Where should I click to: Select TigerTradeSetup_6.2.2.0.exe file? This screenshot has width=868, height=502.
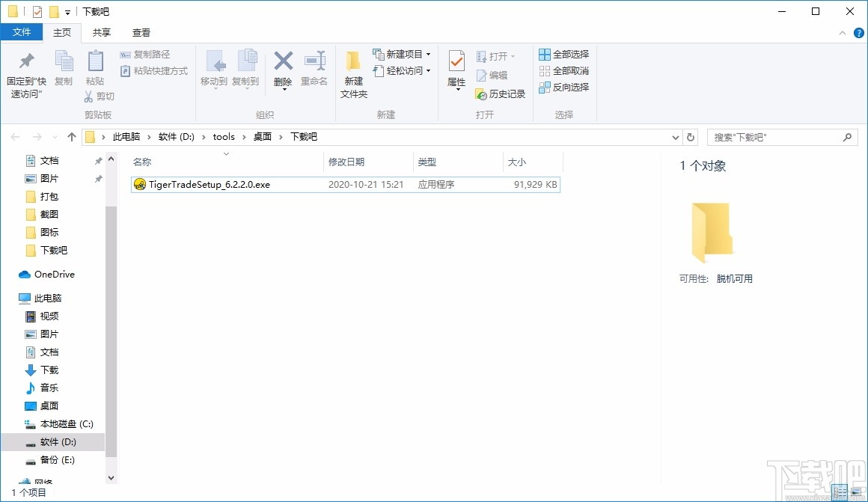coord(346,184)
